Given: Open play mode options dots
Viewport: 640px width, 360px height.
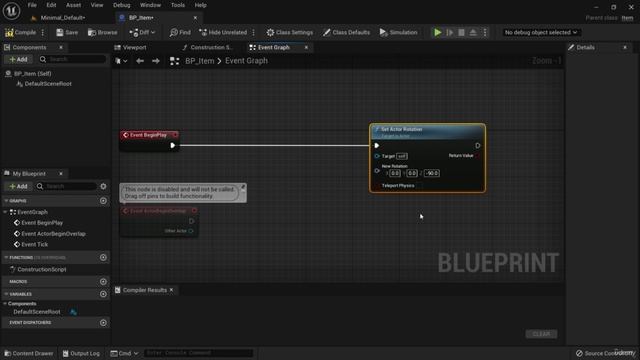Looking at the screenshot, I should (x=485, y=32).
